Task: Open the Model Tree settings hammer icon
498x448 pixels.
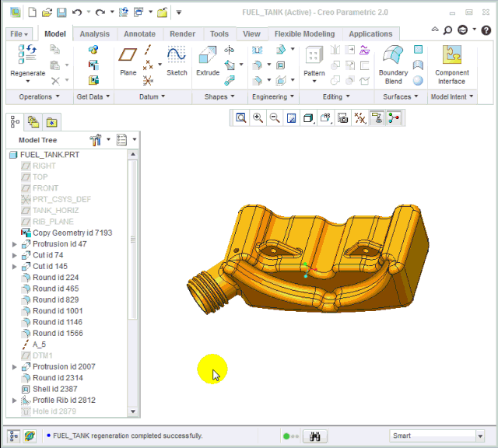Action: click(96, 140)
